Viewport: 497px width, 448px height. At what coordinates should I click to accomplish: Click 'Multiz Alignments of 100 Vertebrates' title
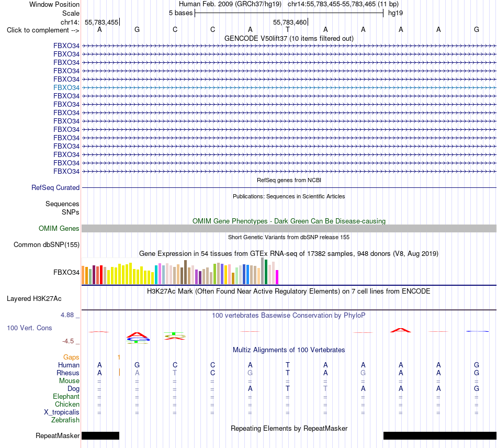coord(289,350)
